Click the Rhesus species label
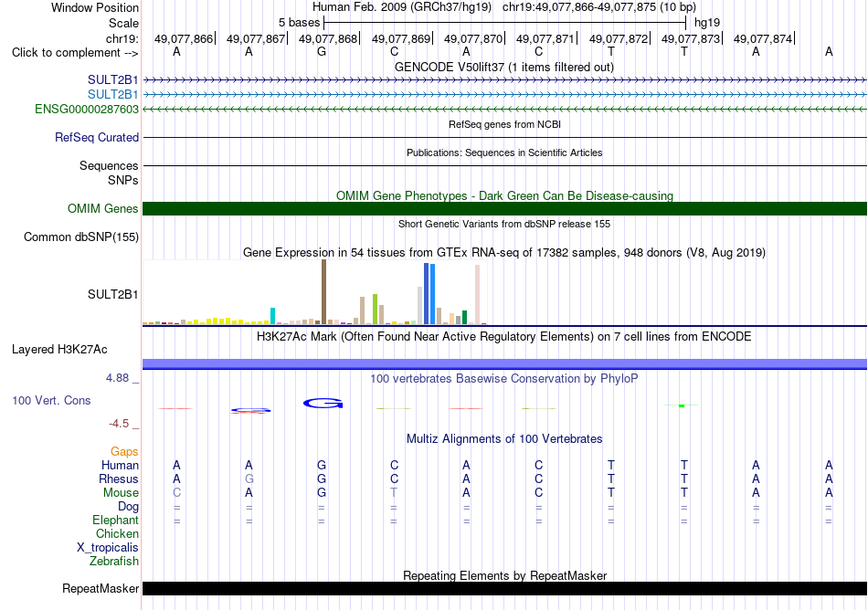868x610 pixels. pyautogui.click(x=119, y=479)
